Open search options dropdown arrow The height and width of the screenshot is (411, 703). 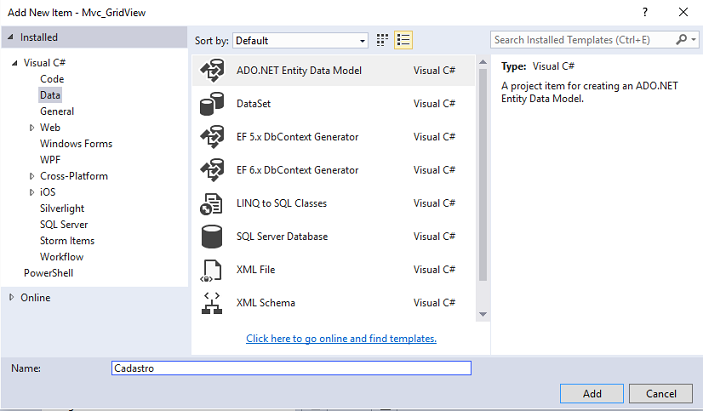coord(694,40)
